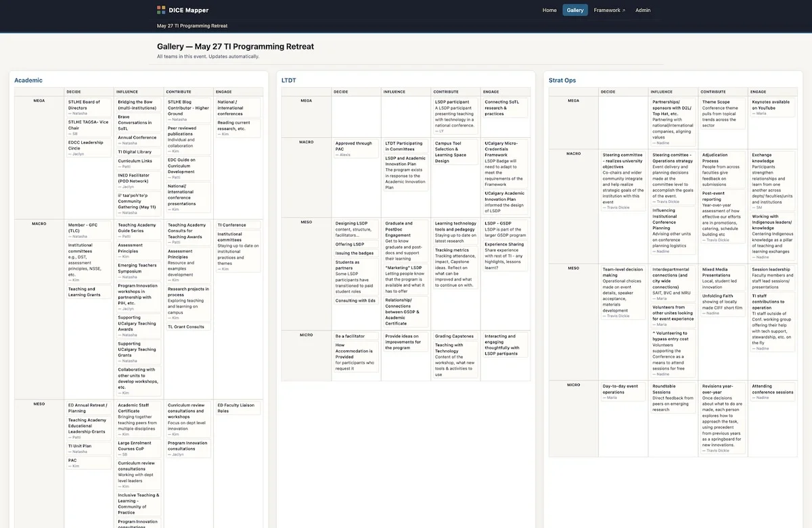Click the Adjudication Process card
The image size is (812, 528).
pos(722,169)
